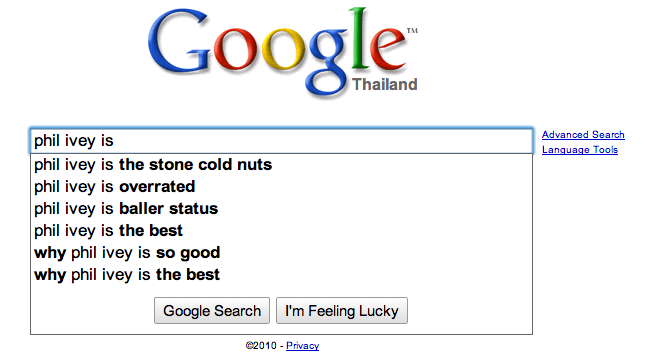667x364 pixels.
Task: Choose the 'phil ivey is overrated' suggestion
Action: coord(281,187)
